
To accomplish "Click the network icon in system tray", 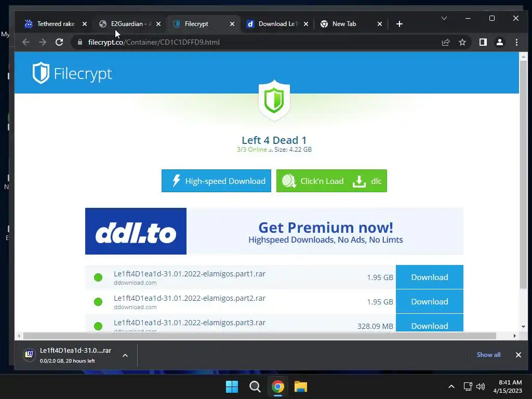I will [468, 387].
